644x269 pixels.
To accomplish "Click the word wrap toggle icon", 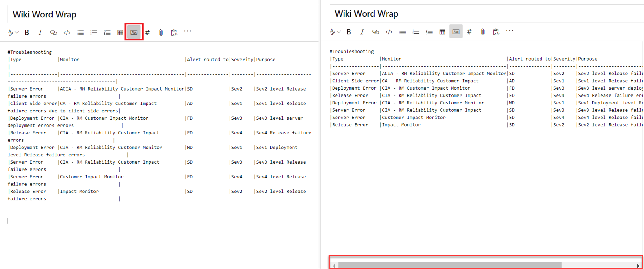I will point(135,32).
